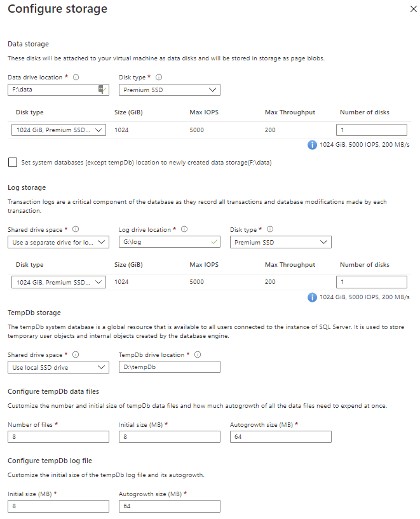The height and width of the screenshot is (519, 420).
Task: Open Log storage Premium SSD disk type dropdown
Action: click(281, 242)
